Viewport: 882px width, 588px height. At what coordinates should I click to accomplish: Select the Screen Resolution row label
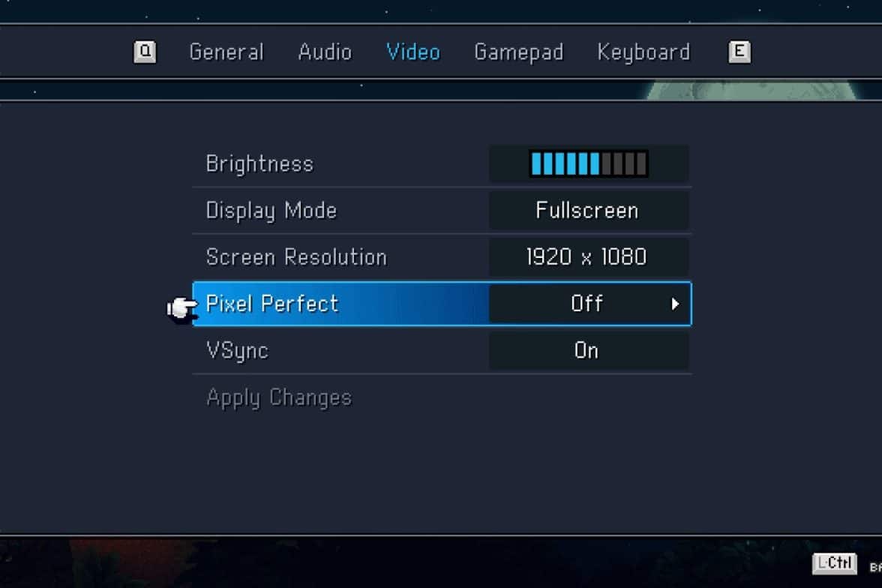(296, 257)
